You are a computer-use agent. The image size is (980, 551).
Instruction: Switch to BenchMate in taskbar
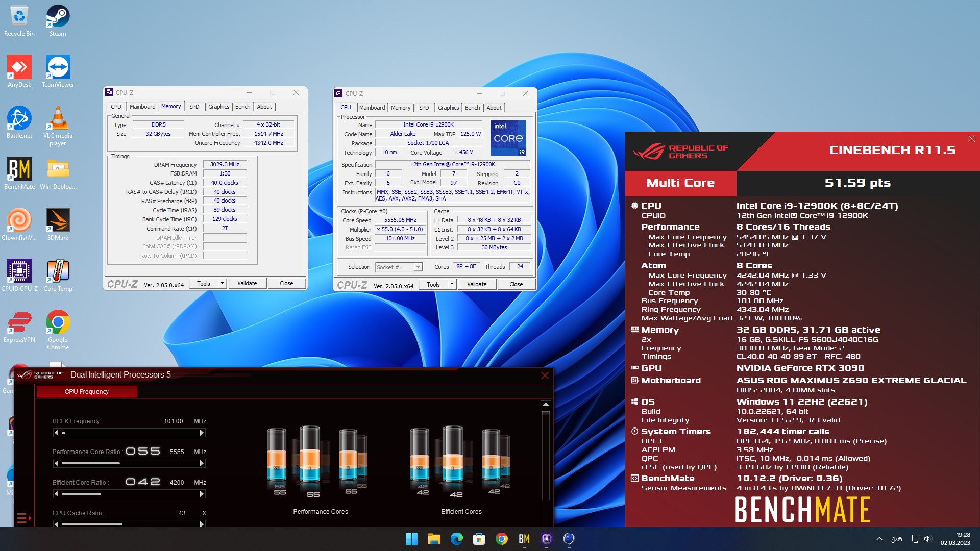click(524, 539)
